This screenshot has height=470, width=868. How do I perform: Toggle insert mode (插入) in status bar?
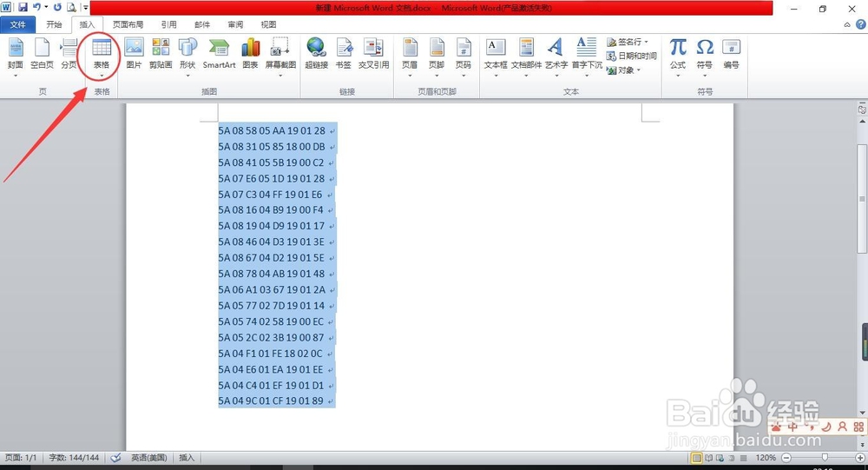pos(187,458)
